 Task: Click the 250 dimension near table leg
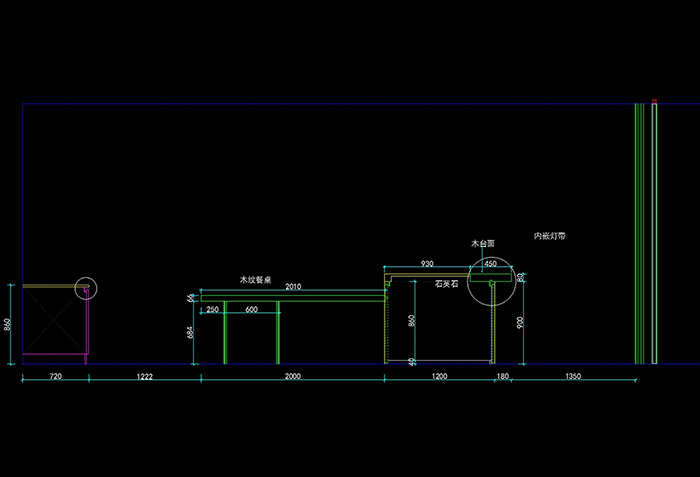(x=212, y=310)
